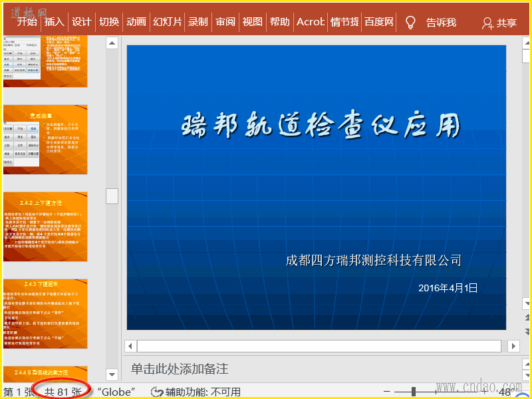Switch to the 切换 tab
This screenshot has height=399, width=532.
point(109,22)
